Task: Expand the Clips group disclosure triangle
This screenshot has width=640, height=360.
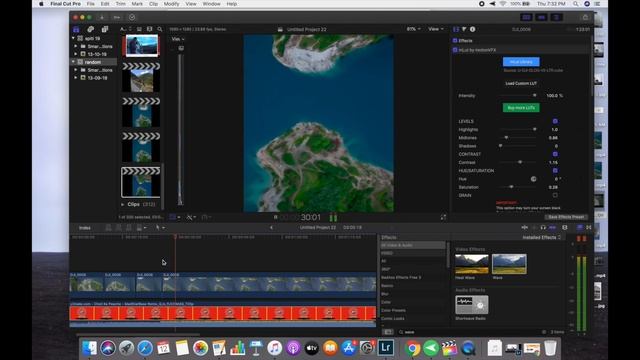Action: point(123,204)
